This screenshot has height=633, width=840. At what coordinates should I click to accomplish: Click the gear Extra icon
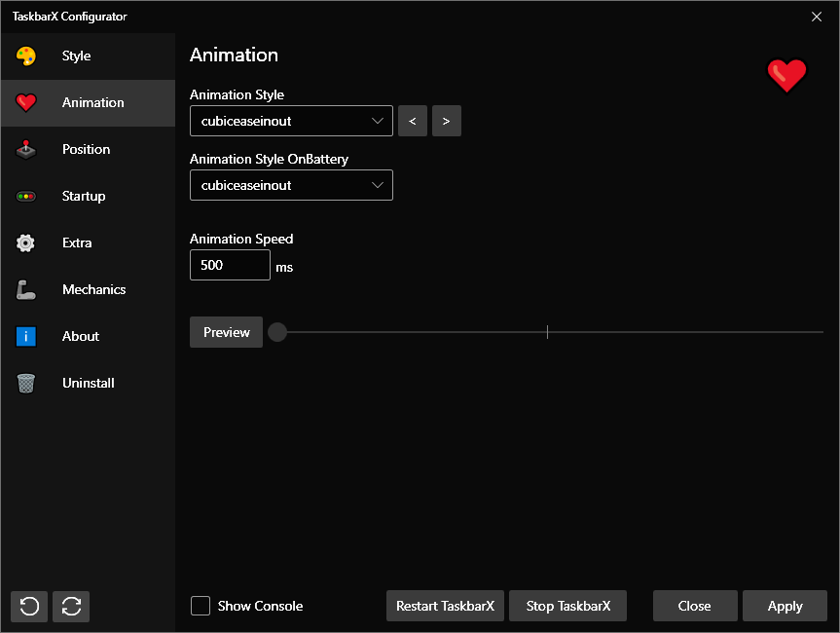coord(26,243)
